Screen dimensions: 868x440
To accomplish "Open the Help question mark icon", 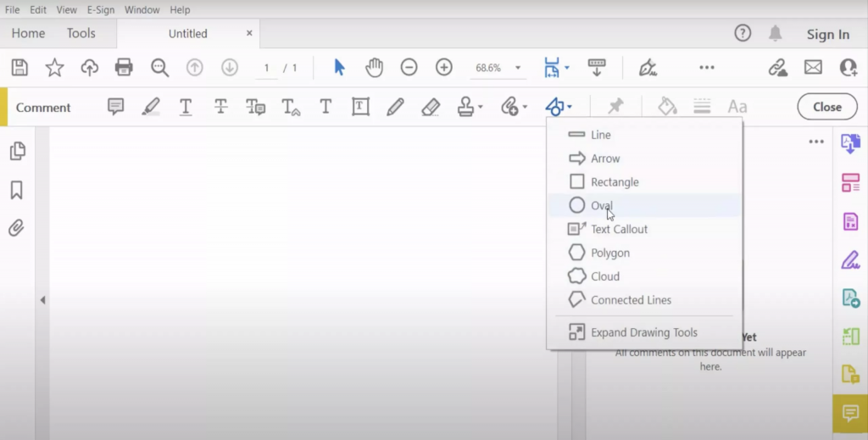I will coord(743,33).
